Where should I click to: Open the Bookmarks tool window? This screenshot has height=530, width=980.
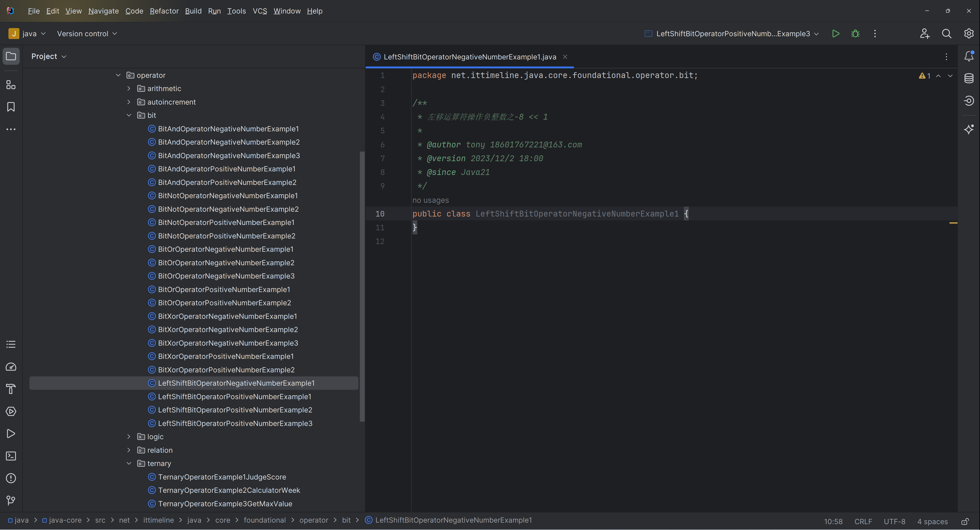pos(11,107)
